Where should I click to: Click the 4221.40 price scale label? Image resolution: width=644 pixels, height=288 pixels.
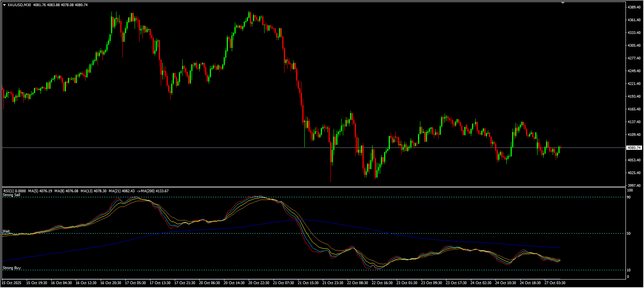coord(634,84)
